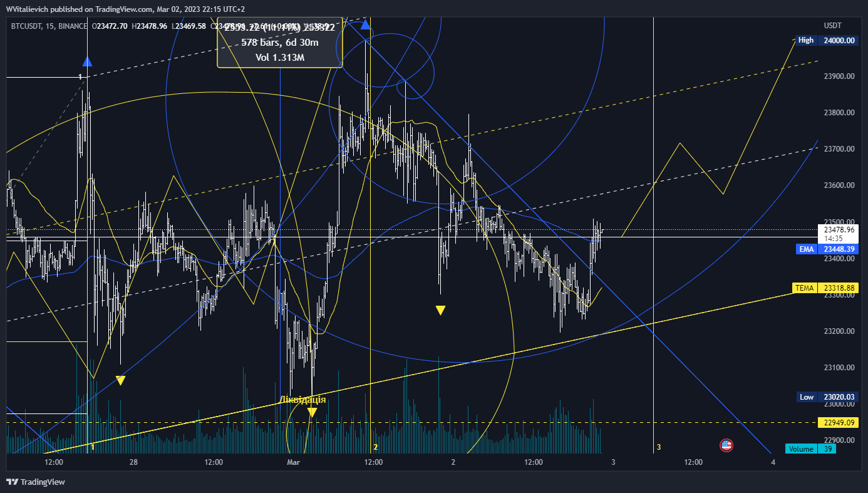
Task: Click the yellow 22949.09 price level label
Action: [838, 423]
